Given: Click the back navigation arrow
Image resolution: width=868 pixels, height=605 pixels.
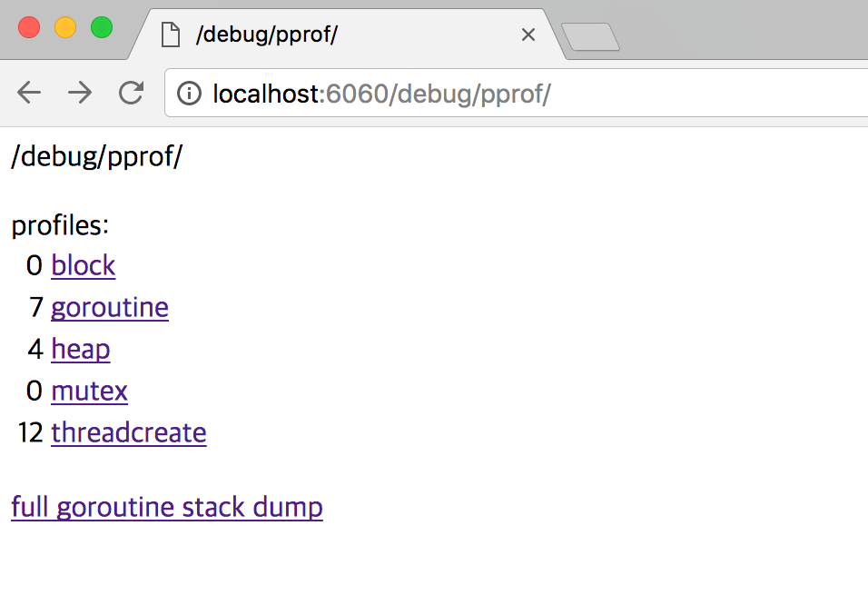Looking at the screenshot, I should point(28,93).
